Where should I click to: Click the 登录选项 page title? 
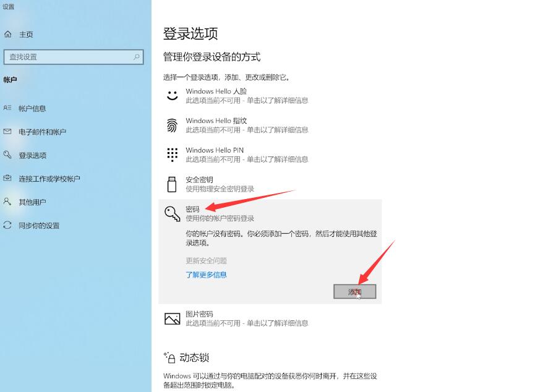tap(190, 33)
